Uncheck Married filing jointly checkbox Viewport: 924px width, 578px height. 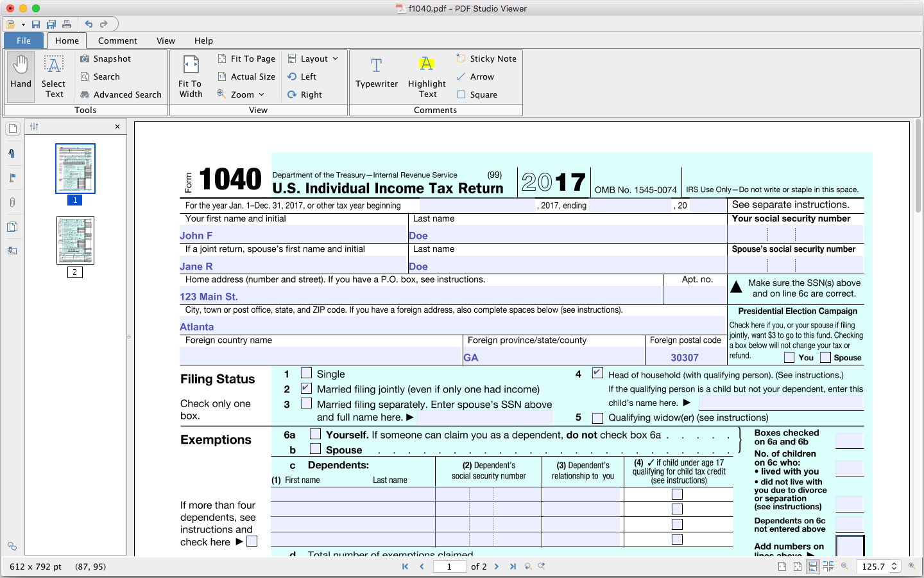tap(307, 389)
